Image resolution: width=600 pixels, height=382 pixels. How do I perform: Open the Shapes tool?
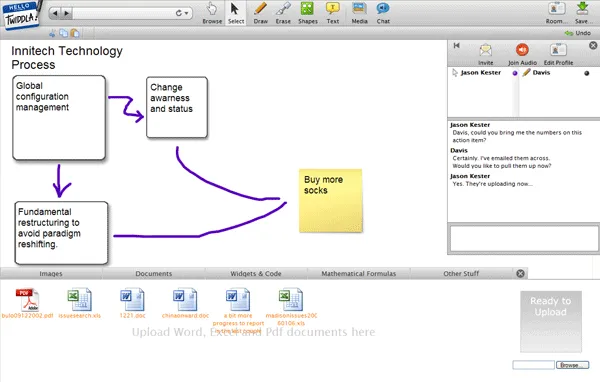[308, 13]
